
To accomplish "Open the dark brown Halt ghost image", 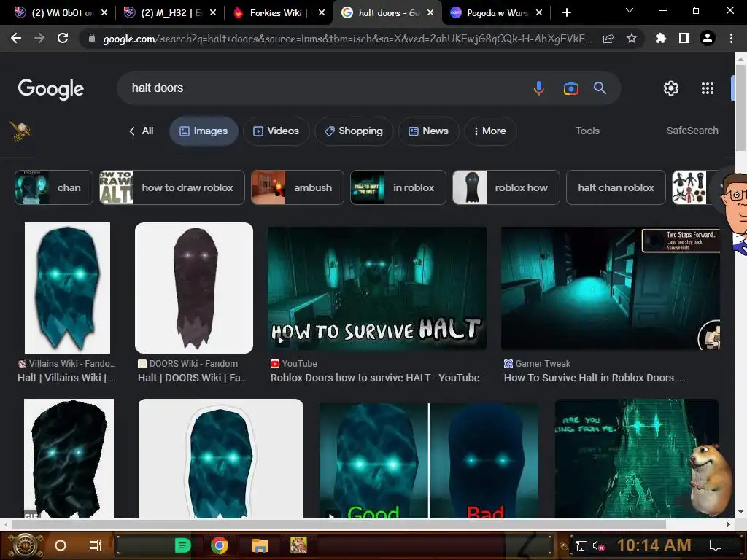I will (194, 287).
